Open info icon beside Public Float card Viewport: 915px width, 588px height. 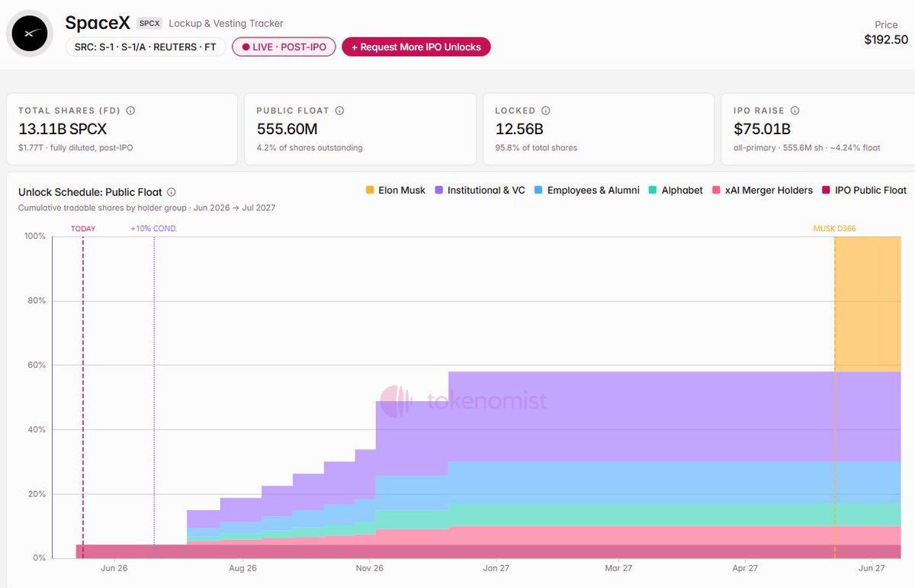339,111
